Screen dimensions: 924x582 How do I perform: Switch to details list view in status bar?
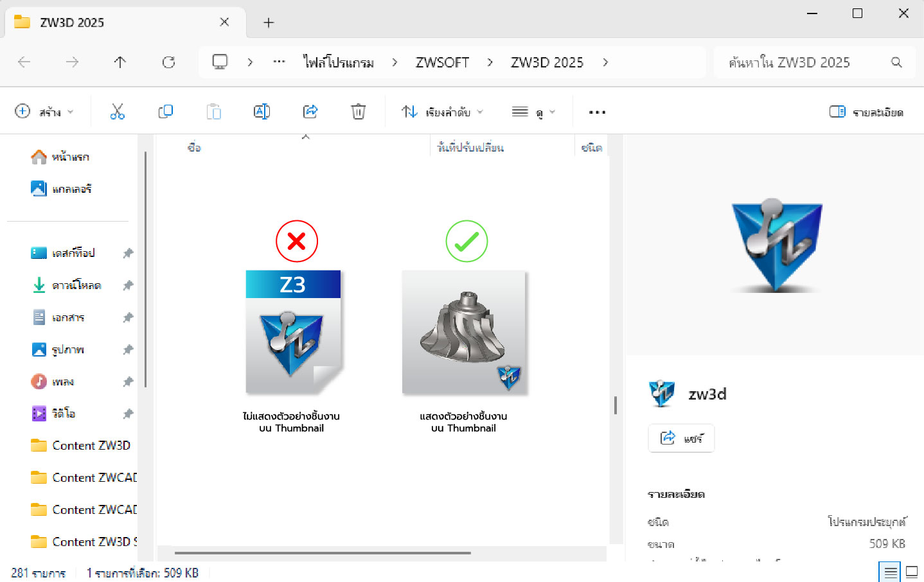click(x=890, y=572)
